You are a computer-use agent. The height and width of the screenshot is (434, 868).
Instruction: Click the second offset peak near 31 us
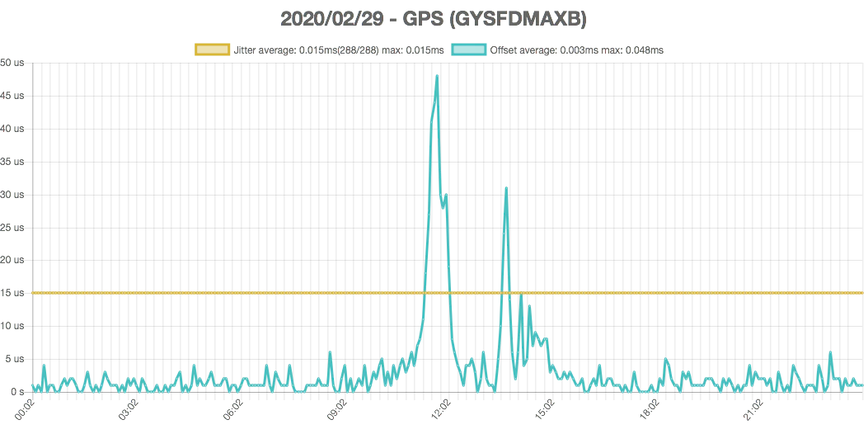click(506, 188)
